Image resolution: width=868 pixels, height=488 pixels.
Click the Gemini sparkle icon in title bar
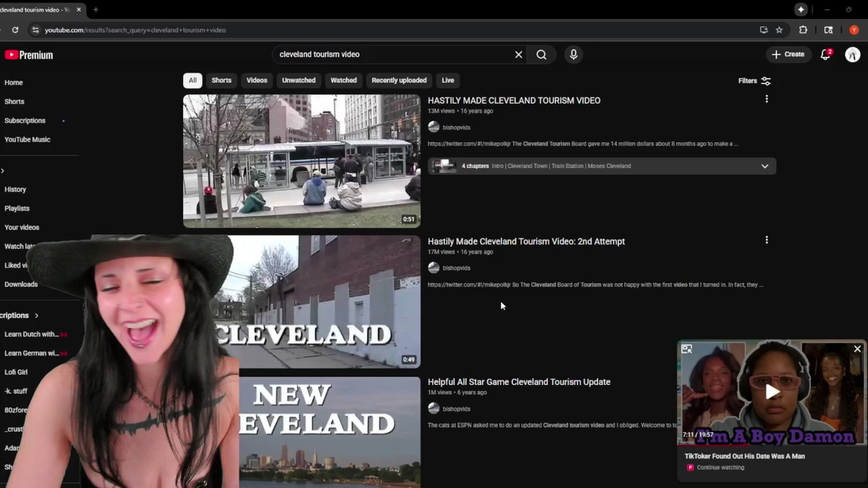[801, 9]
